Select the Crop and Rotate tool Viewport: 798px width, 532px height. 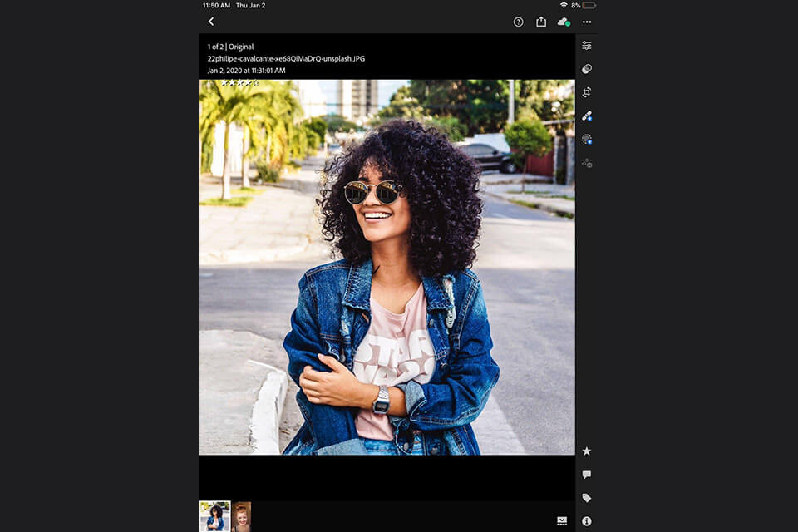point(587,92)
